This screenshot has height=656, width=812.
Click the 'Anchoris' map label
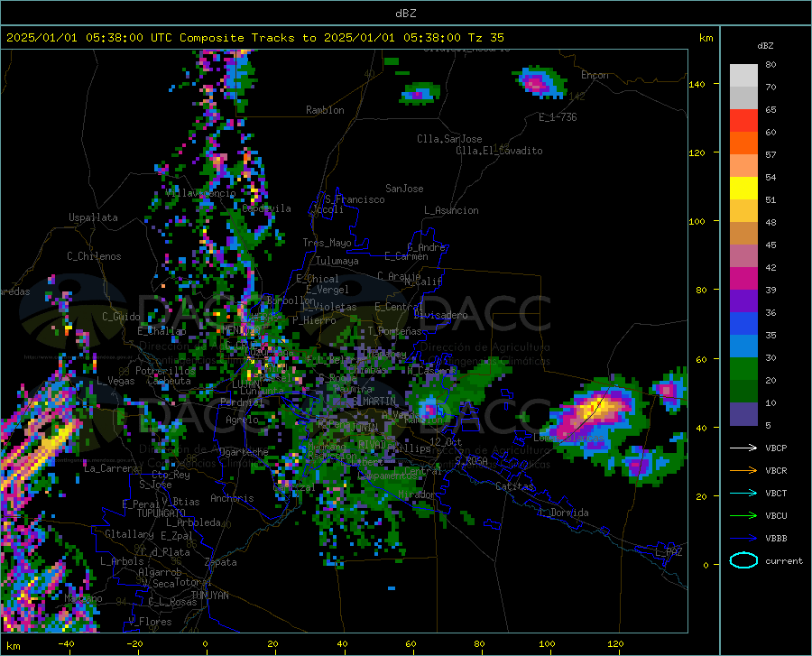232,498
